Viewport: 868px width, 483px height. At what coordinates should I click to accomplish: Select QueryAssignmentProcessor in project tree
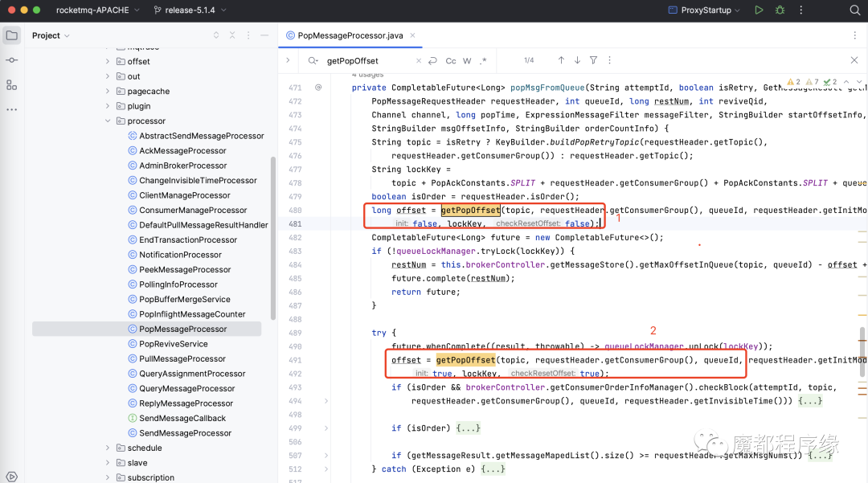(x=191, y=374)
